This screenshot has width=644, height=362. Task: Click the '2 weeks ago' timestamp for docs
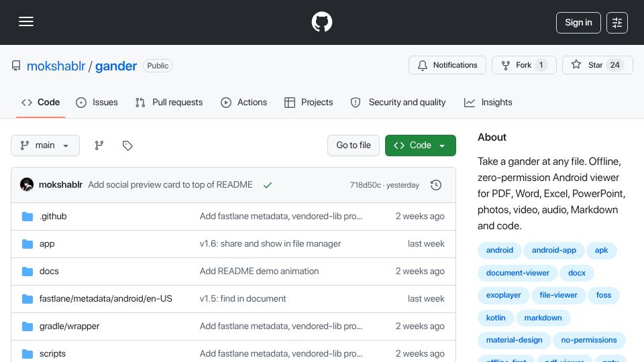pos(420,271)
